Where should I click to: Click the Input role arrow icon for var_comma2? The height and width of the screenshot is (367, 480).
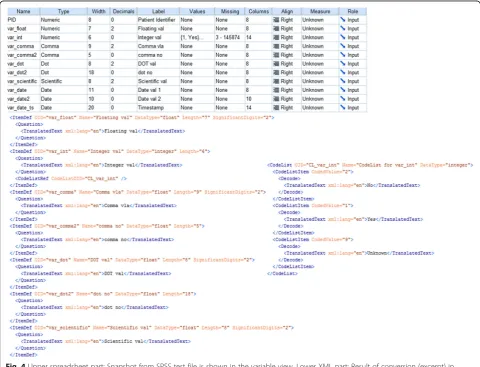(x=343, y=55)
